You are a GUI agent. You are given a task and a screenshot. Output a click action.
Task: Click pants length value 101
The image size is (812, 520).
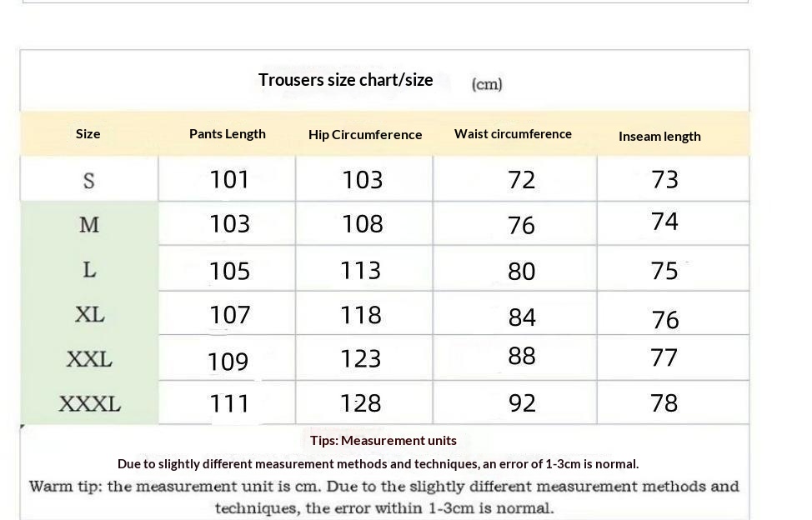(229, 179)
